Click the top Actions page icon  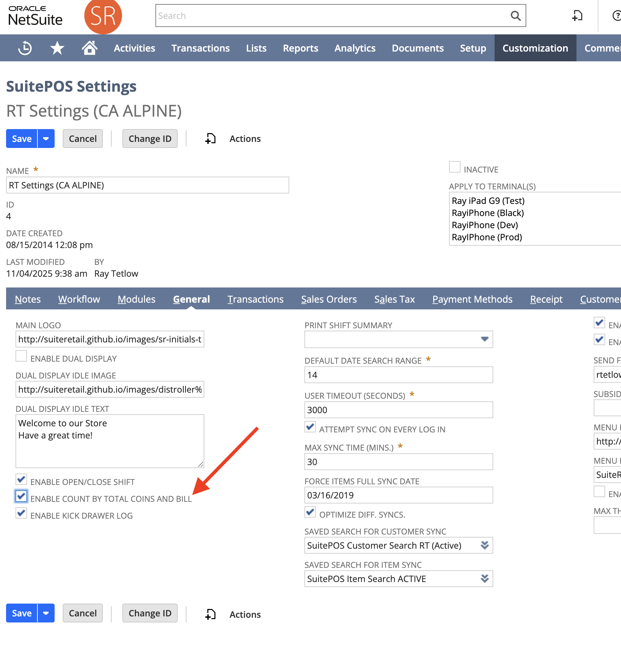211,139
